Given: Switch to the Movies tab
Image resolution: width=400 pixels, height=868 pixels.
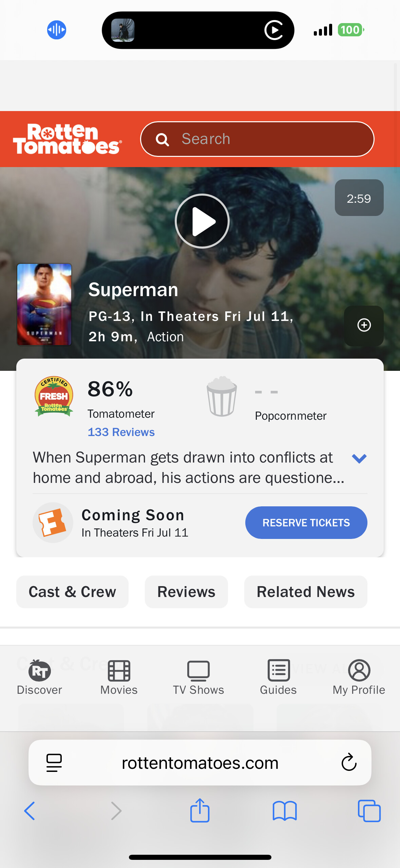Looking at the screenshot, I should point(119,677).
